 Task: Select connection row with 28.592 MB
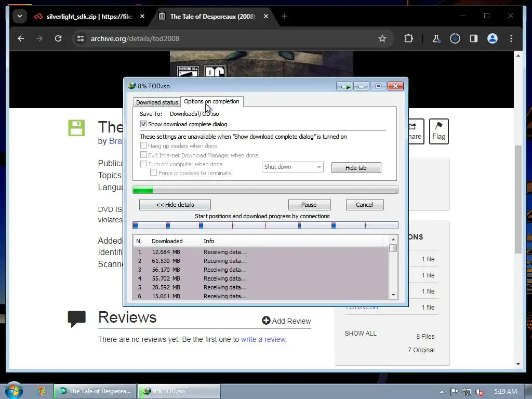(x=261, y=287)
